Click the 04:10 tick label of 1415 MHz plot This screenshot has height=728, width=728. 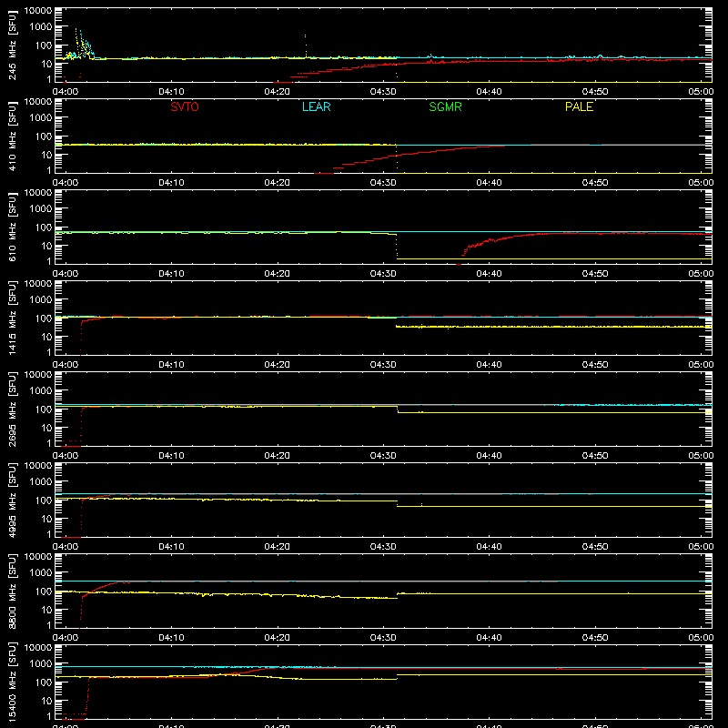171,365
